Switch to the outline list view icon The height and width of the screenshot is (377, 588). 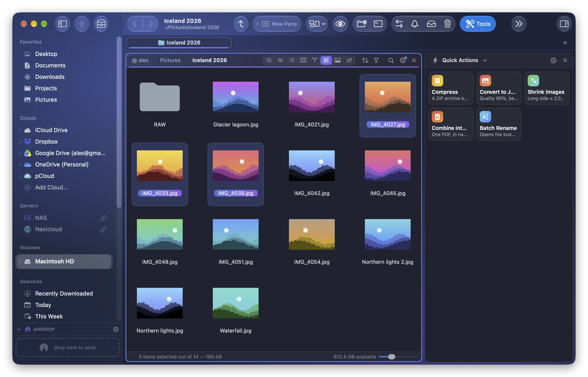269,60
